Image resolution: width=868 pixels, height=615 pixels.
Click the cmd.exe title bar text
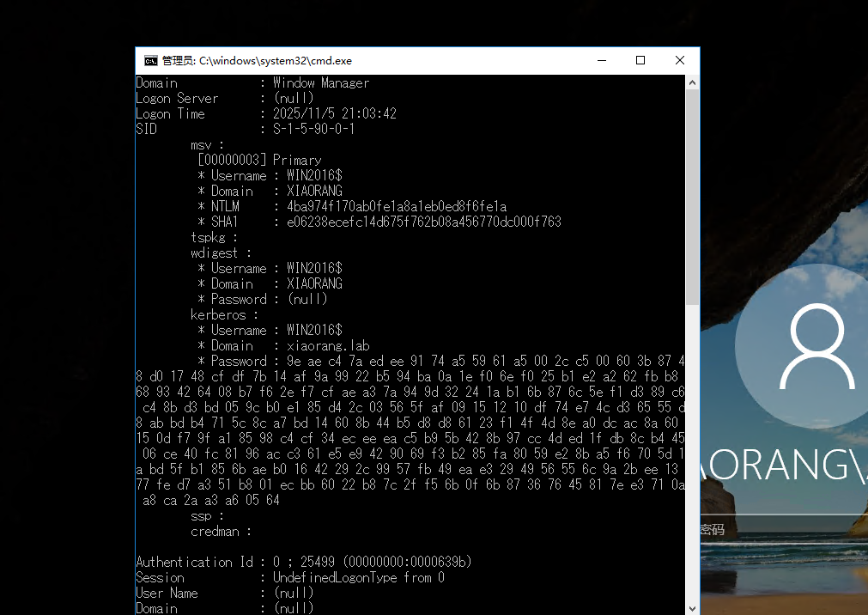[257, 61]
